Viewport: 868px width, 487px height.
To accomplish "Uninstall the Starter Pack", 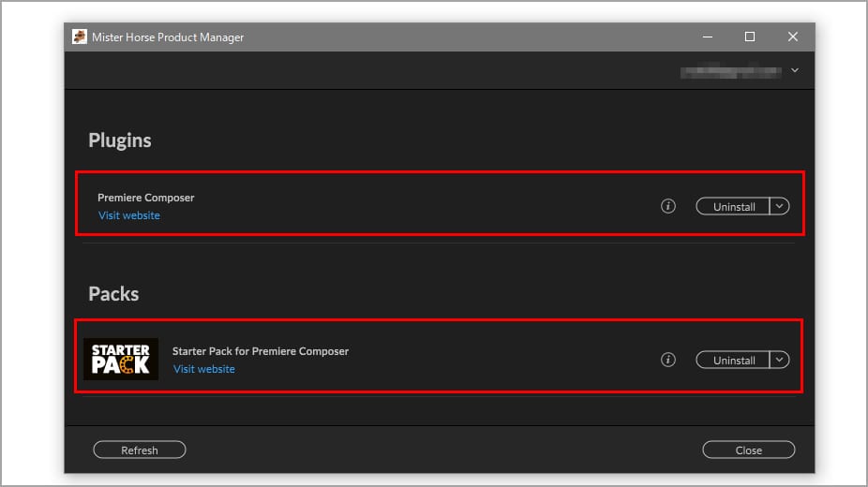I will tap(733, 361).
